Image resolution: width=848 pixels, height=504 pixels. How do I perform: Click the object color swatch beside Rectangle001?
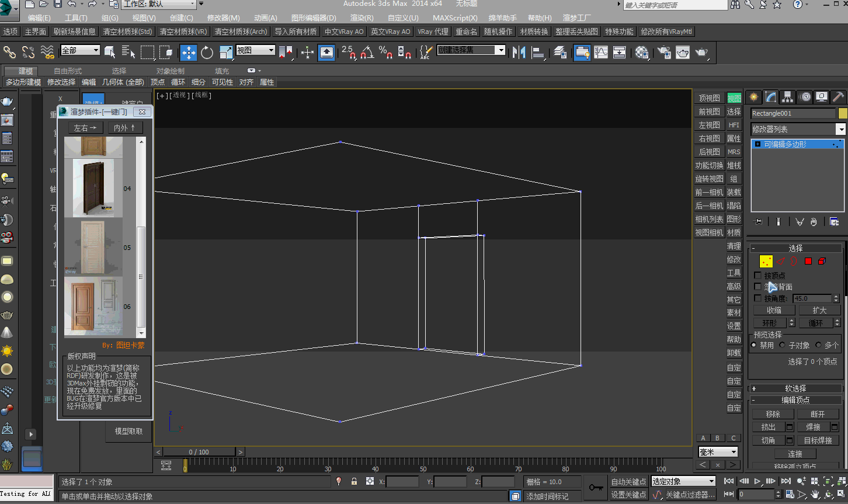[x=842, y=113]
